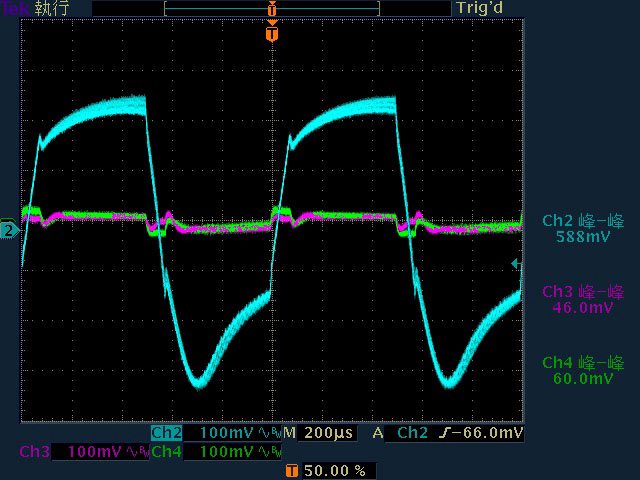Image resolution: width=640 pixels, height=480 pixels.
Task: Click the Ch3 coupling bandwidth icon
Action: (137, 452)
